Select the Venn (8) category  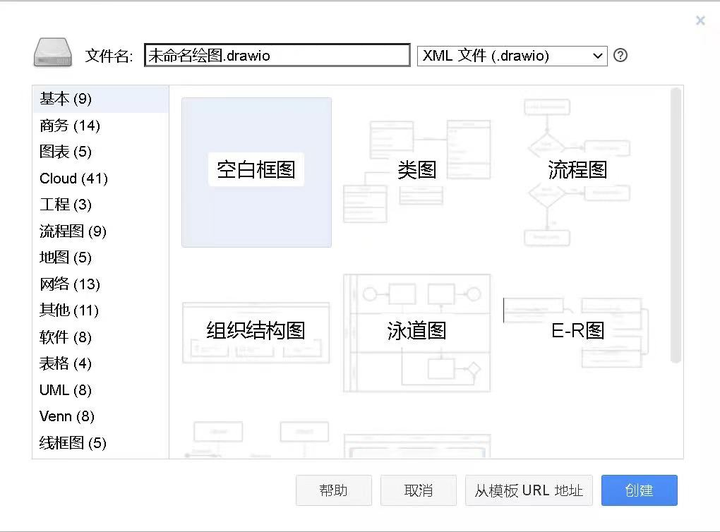pyautogui.click(x=101, y=416)
